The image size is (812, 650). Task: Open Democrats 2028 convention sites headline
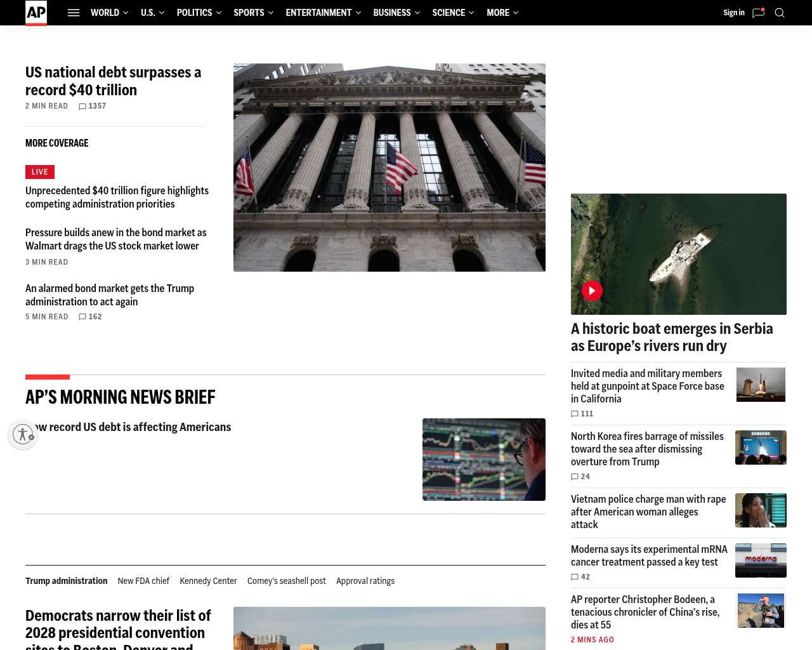[118, 629]
